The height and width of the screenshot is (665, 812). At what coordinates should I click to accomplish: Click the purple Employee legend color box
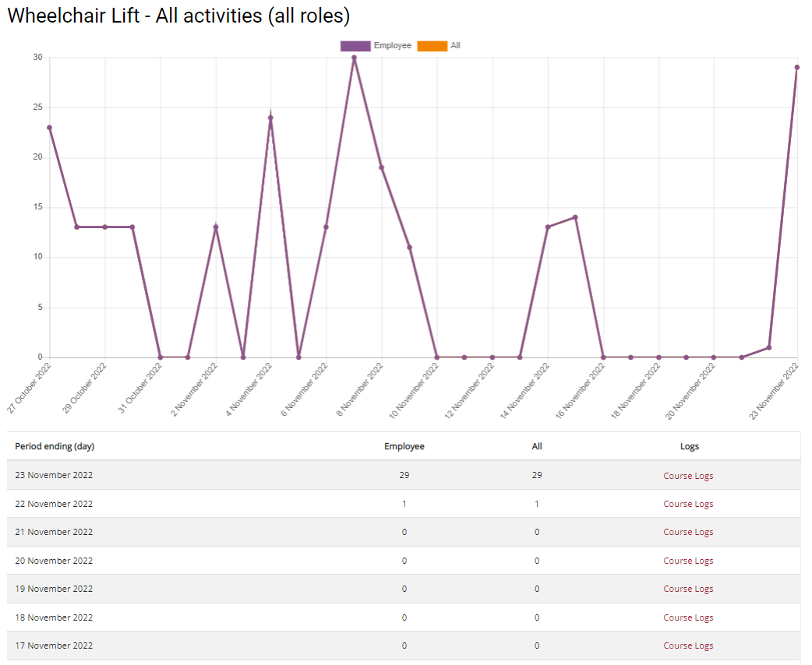pos(355,46)
